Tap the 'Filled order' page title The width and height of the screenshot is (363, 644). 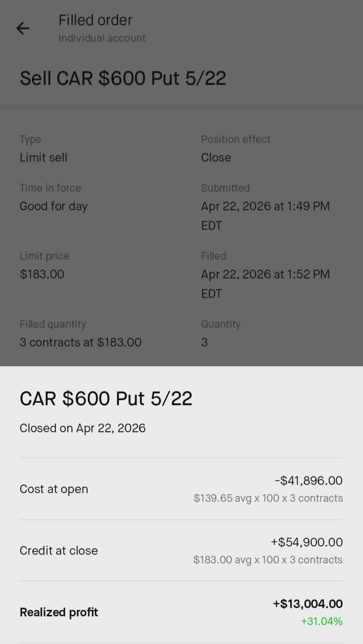pos(95,20)
